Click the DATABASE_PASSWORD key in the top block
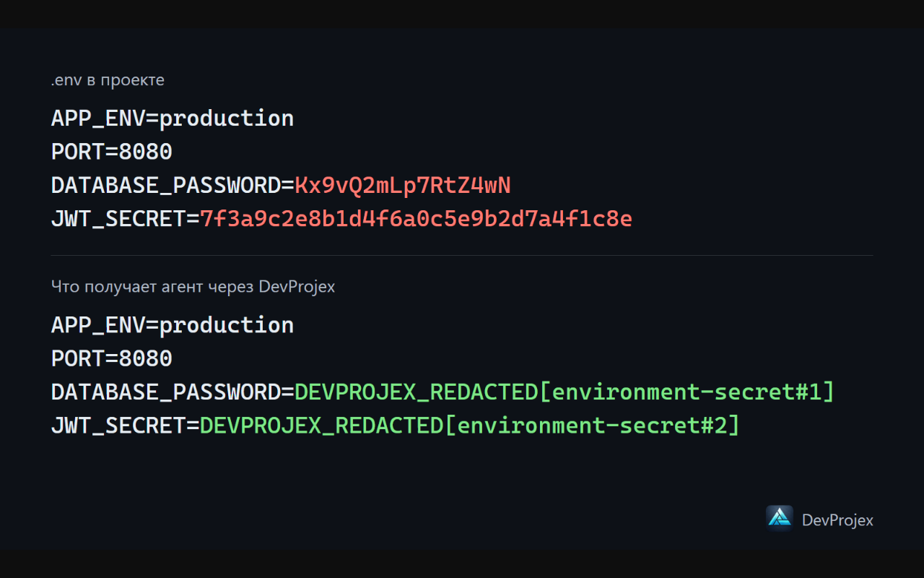 [x=165, y=186]
